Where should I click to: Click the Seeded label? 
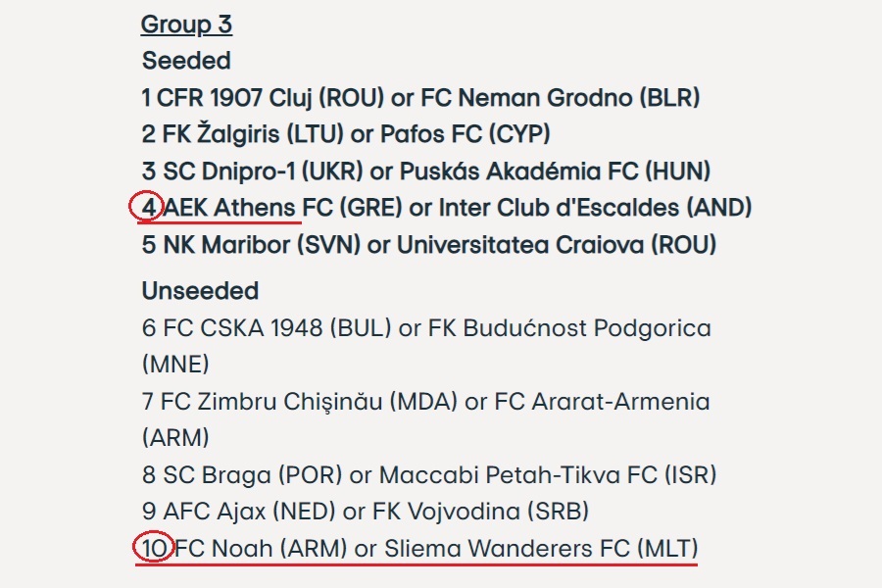tap(186, 61)
